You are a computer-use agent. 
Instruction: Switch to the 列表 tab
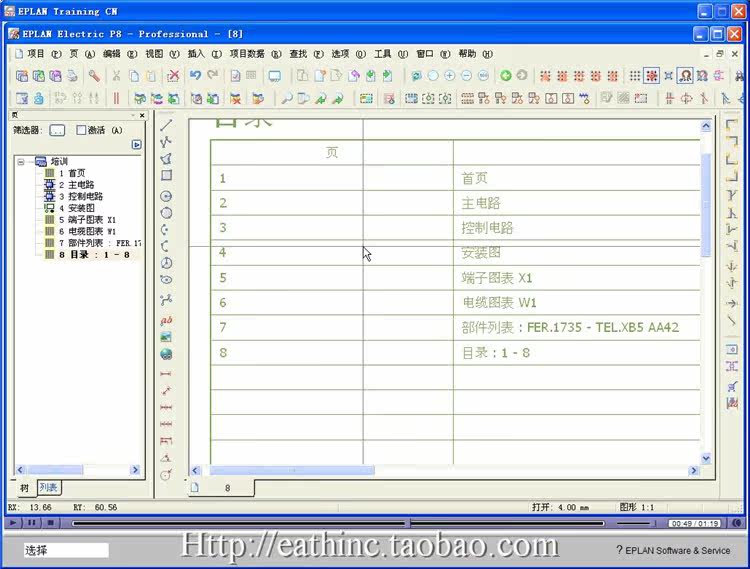tap(48, 487)
